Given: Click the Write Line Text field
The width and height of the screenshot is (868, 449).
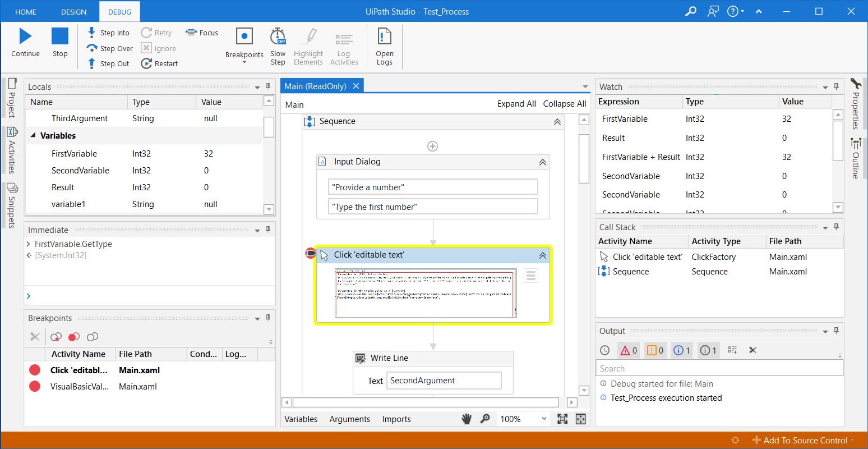Looking at the screenshot, I should click(444, 381).
